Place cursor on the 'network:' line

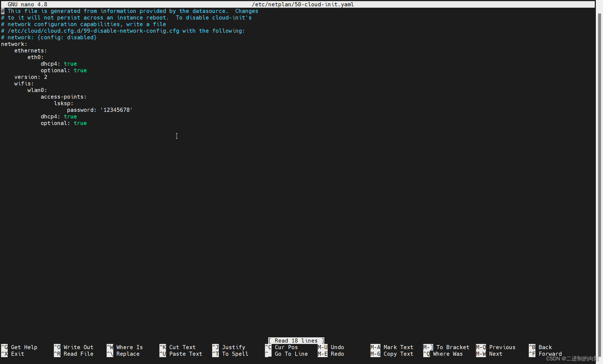[x=14, y=44]
